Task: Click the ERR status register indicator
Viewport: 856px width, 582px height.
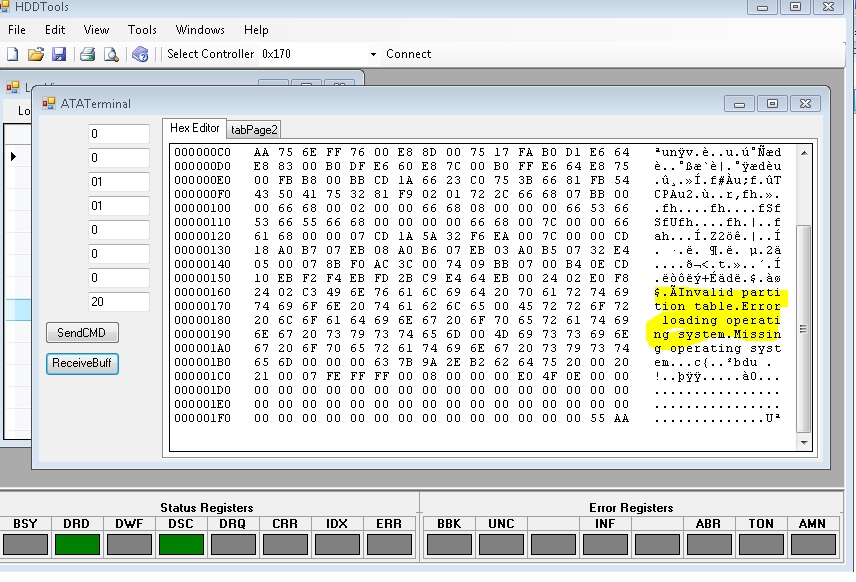Action: tap(389, 544)
